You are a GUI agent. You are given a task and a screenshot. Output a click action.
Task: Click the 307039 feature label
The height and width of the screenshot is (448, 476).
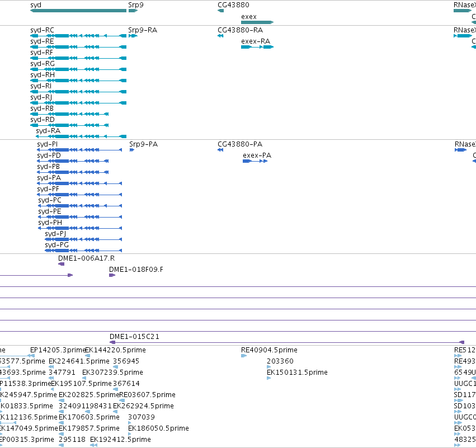tap(142, 417)
